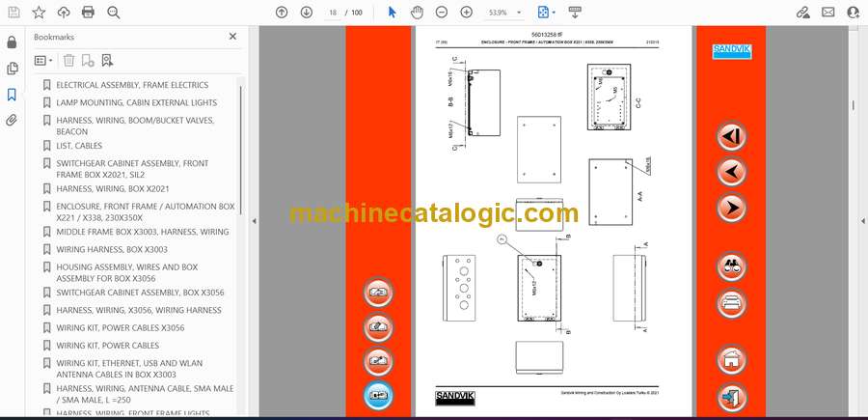Open SWITCHGEAR CABINET ASSEMBLY, FRONT FRAME BOX X2021 bookmark

[x=132, y=169]
